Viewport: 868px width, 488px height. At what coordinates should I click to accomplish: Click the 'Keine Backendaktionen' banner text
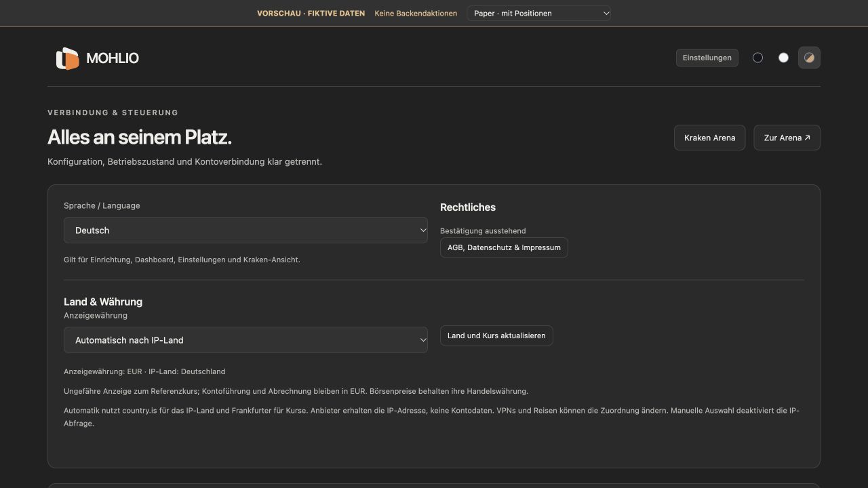point(416,13)
